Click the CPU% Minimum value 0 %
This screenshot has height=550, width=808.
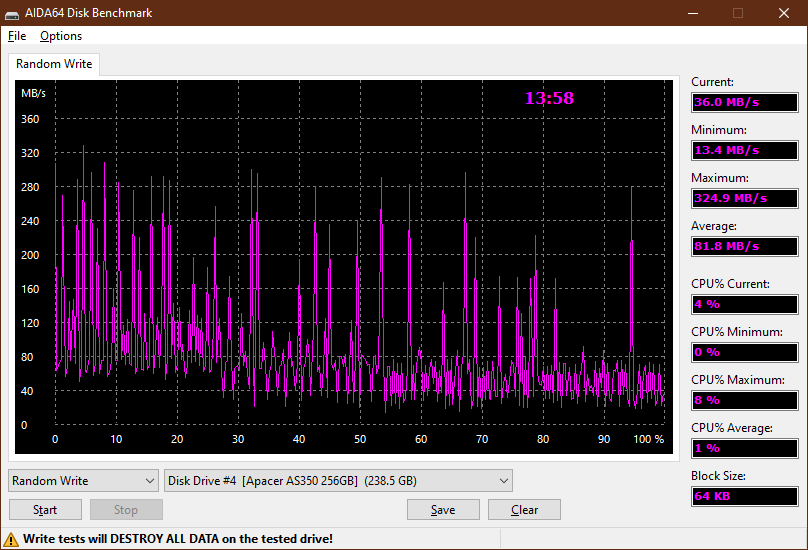pyautogui.click(x=745, y=352)
